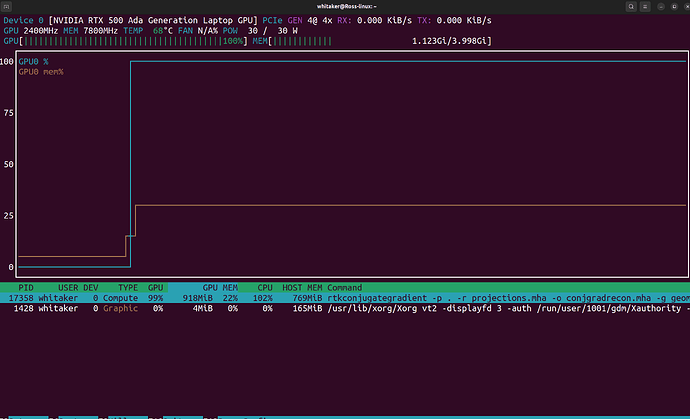The width and height of the screenshot is (690, 419).
Task: Click the TX: 0.000 KiB/s value
Action: (454, 20)
